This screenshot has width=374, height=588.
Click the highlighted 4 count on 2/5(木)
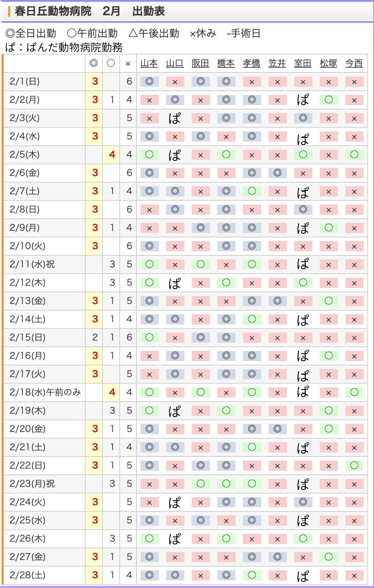point(112,155)
